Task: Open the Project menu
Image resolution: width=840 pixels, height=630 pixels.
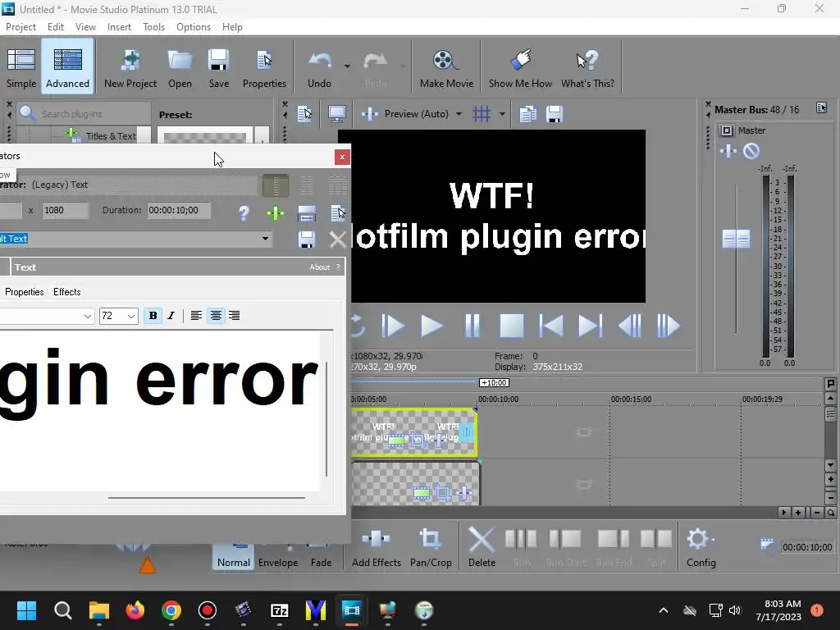Action: coord(21,27)
